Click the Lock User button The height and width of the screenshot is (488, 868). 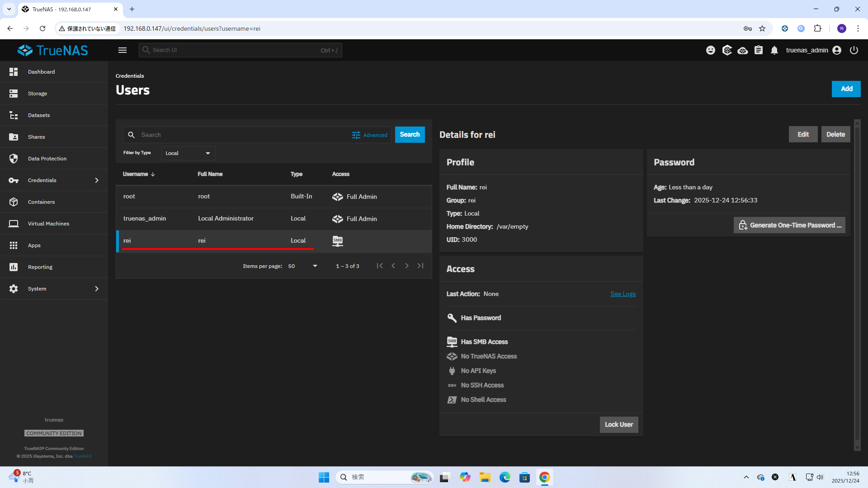[618, 425]
